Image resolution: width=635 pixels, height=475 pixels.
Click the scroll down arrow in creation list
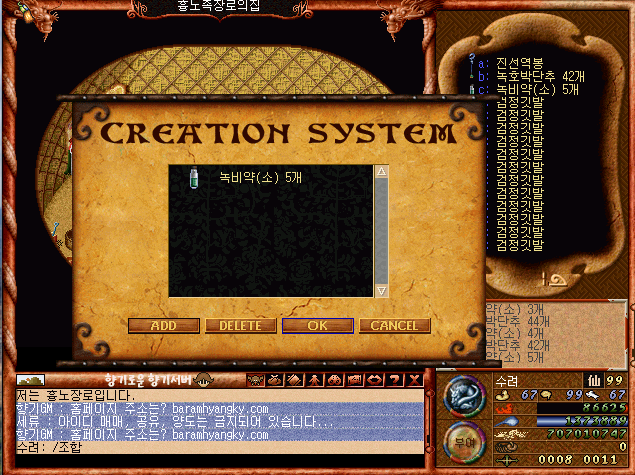click(x=380, y=290)
